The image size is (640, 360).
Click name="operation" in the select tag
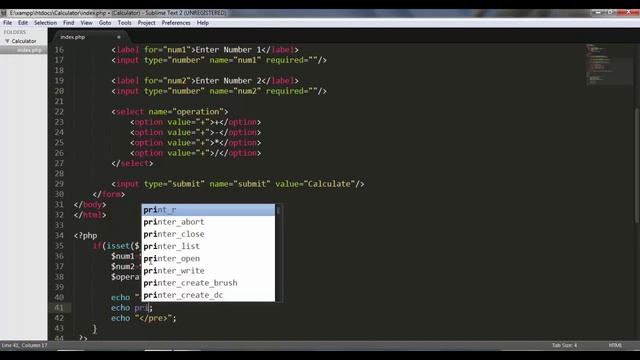click(x=186, y=112)
